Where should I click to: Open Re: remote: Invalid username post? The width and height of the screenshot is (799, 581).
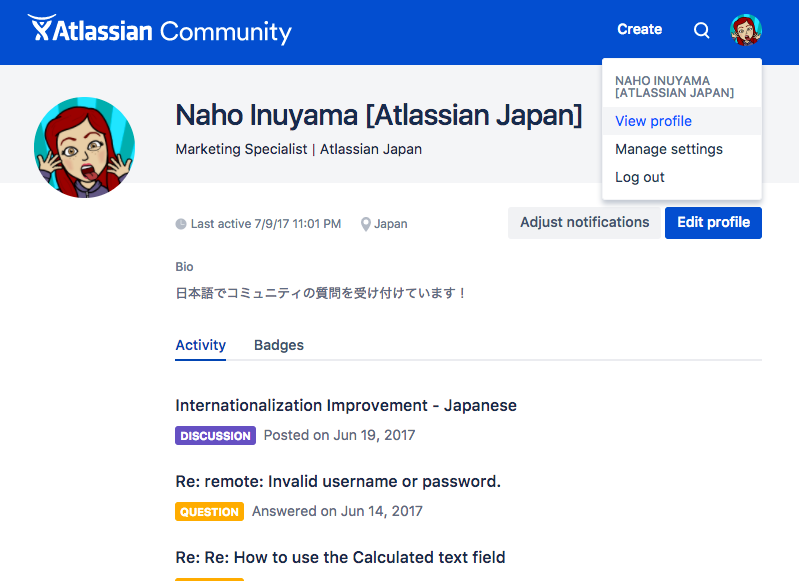tap(338, 482)
